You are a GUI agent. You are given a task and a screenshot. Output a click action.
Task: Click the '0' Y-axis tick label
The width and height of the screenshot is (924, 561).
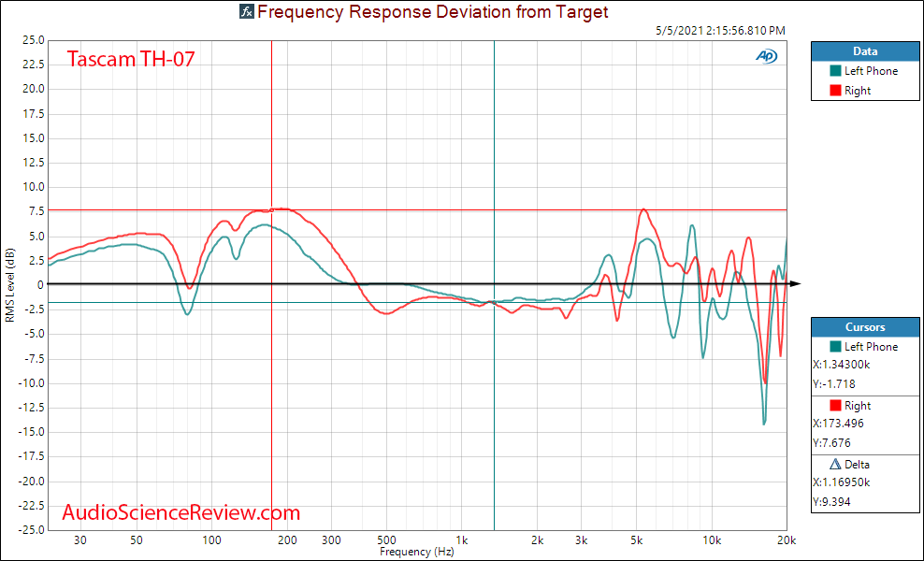coord(40,284)
